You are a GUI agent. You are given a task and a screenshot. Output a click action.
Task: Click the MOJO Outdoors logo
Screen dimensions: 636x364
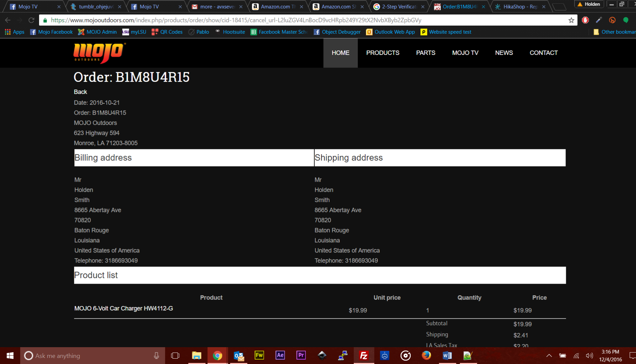99,53
